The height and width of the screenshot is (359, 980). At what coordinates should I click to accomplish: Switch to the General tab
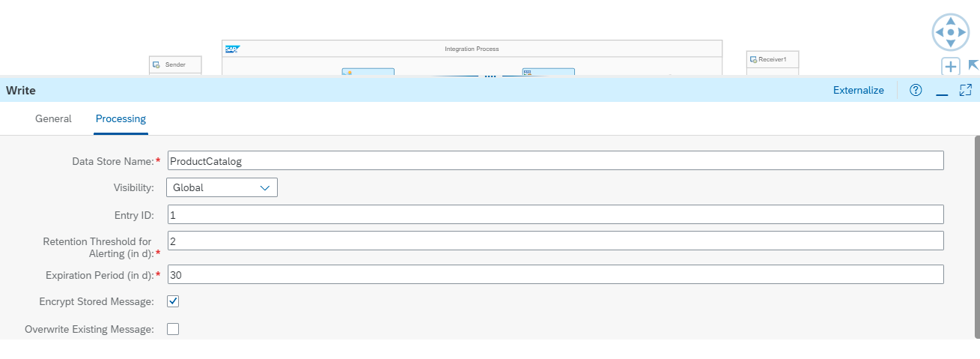[53, 118]
